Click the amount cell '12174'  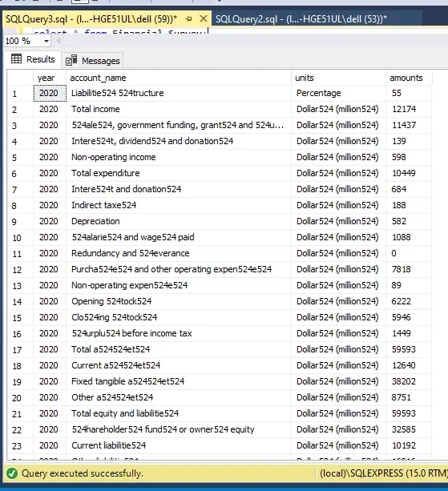pos(409,109)
